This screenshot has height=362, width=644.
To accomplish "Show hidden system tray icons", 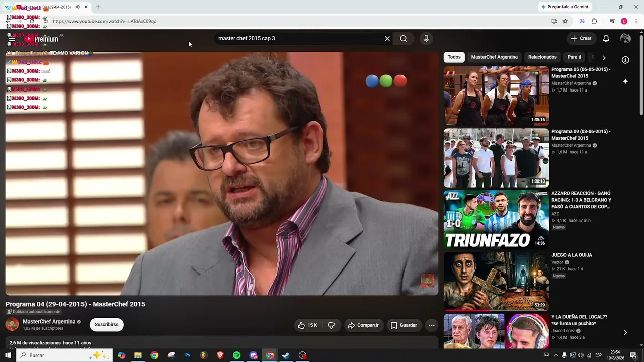I will tap(556, 355).
